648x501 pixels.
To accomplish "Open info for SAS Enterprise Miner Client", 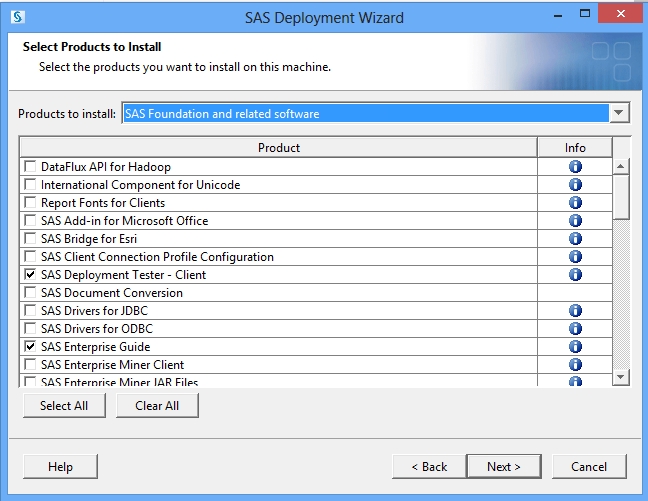I will (575, 365).
